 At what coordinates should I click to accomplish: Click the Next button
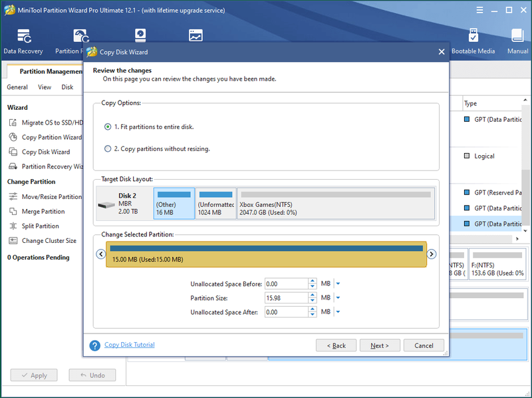coord(380,345)
